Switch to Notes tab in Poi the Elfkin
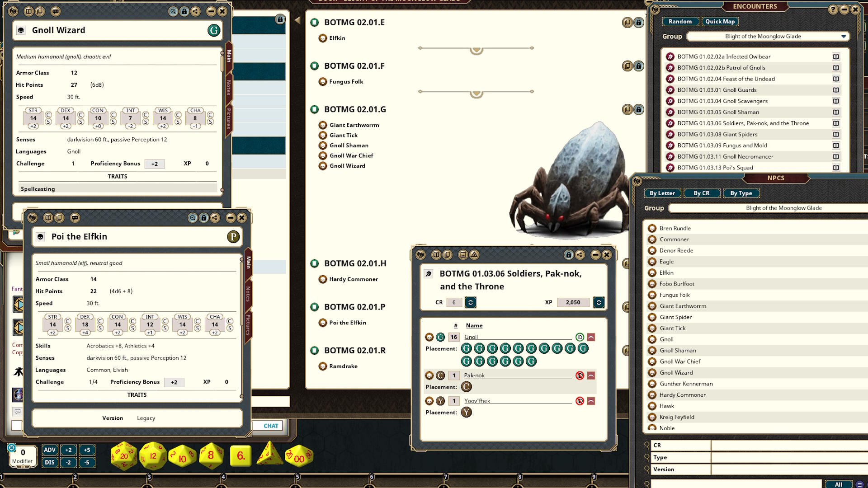This screenshot has width=868, height=488. (248, 294)
